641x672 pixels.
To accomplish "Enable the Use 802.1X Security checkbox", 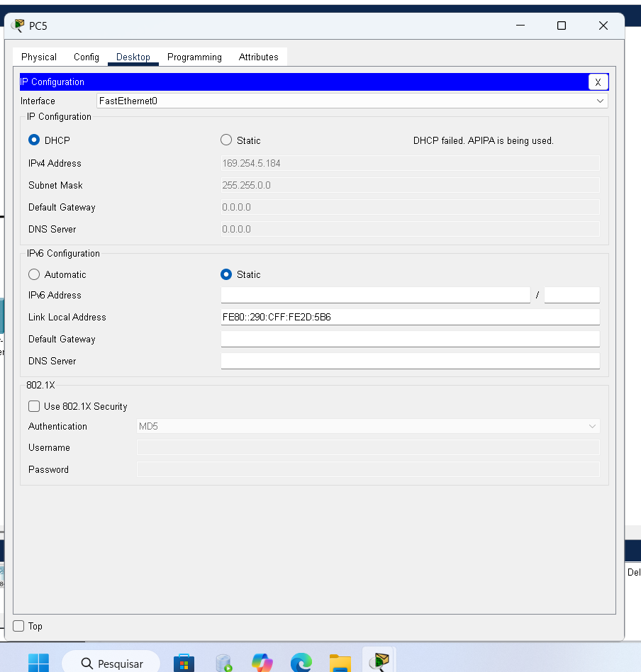I will point(34,406).
